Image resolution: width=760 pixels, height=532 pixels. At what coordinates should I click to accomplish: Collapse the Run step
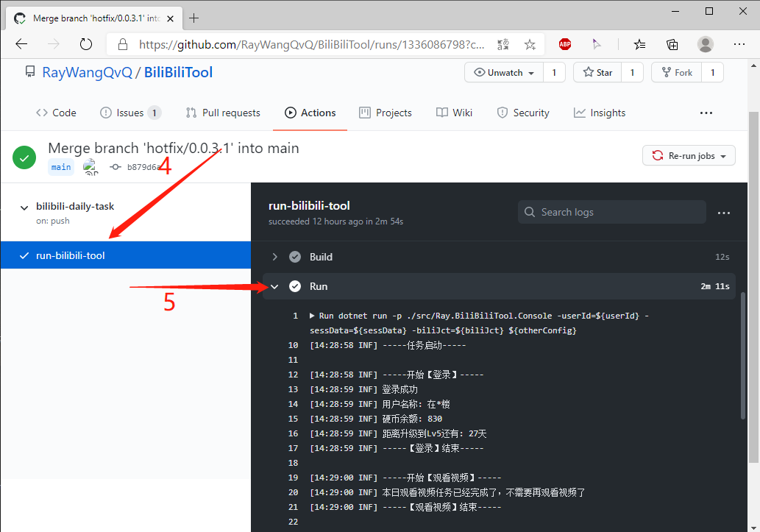pyautogui.click(x=274, y=286)
